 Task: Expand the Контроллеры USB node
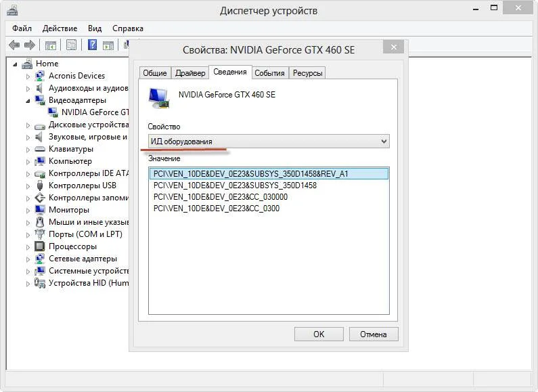point(28,186)
